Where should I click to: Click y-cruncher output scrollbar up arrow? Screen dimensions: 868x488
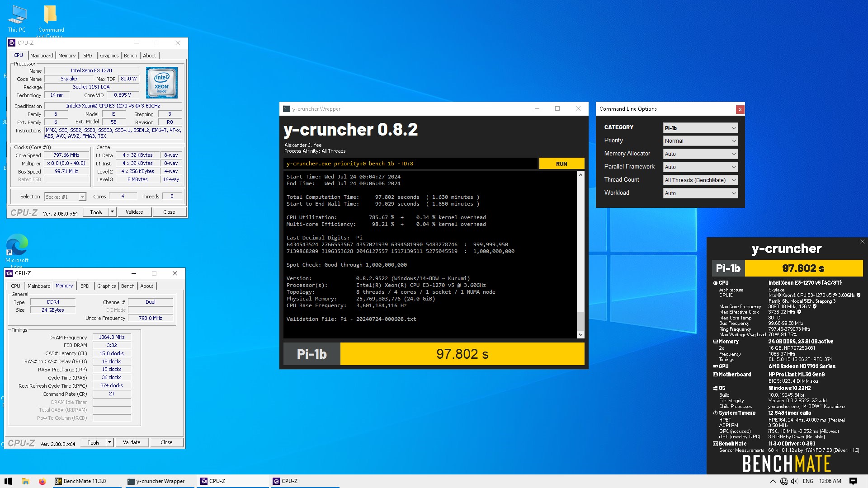[x=580, y=175]
